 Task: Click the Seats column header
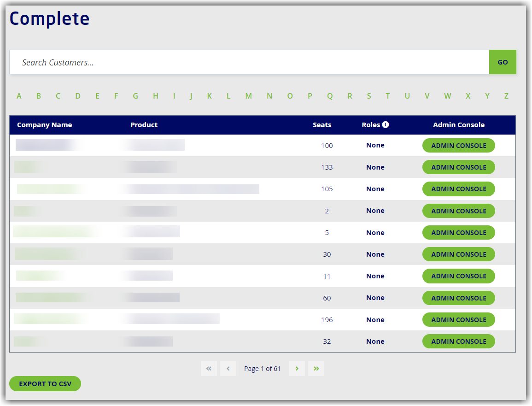tap(322, 125)
